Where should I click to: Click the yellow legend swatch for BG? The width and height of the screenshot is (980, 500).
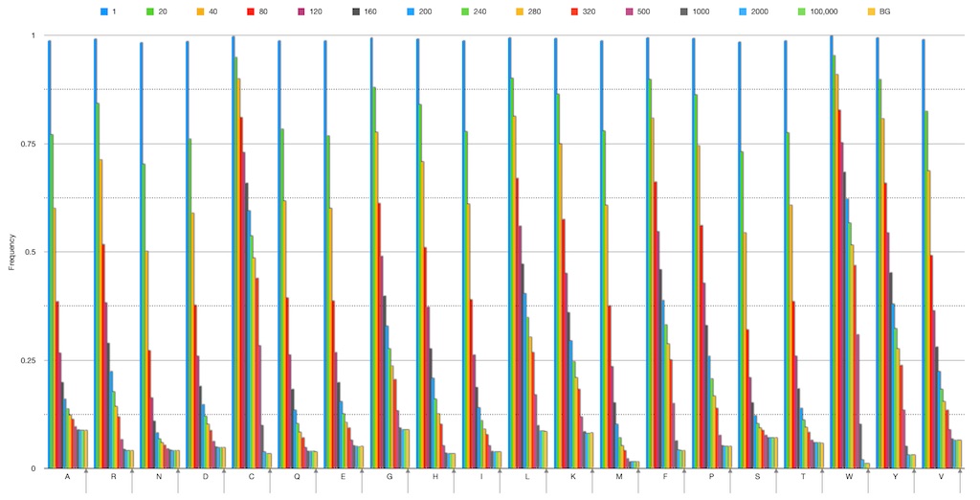tap(871, 11)
